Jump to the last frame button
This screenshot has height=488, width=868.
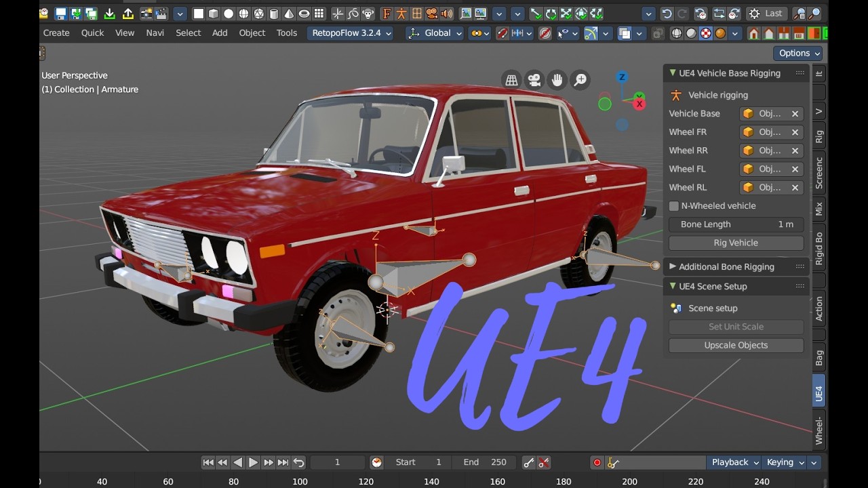click(x=283, y=462)
